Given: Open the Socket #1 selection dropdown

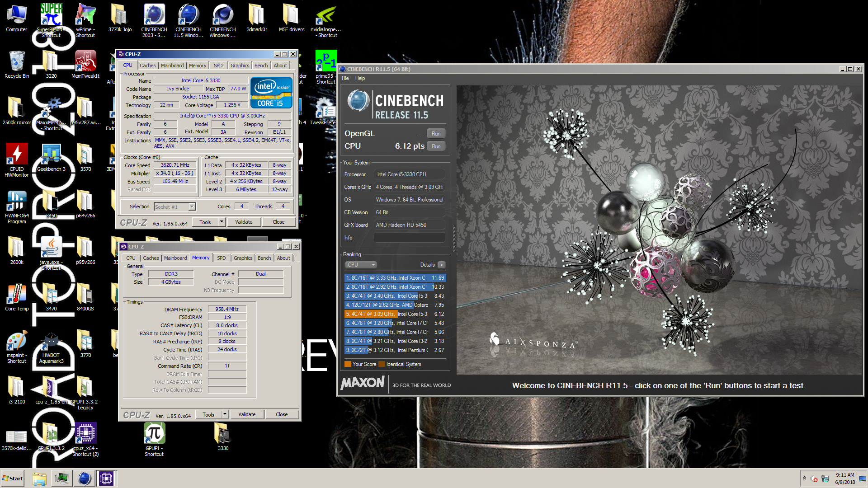Looking at the screenshot, I should 175,206.
